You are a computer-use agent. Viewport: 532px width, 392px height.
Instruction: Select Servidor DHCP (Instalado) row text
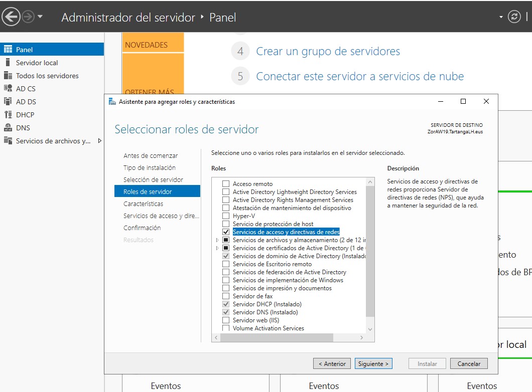pyautogui.click(x=267, y=304)
